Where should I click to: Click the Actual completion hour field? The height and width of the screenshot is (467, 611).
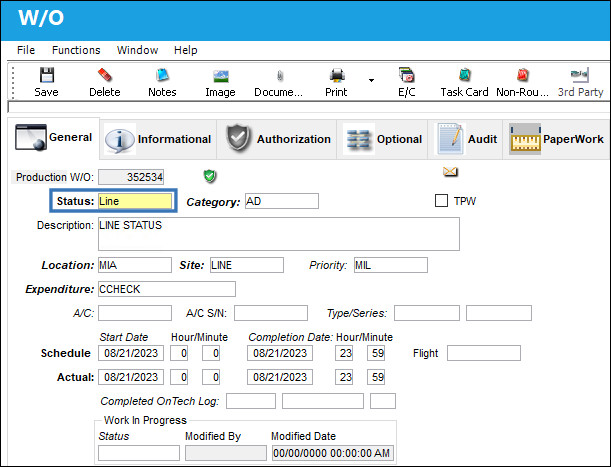[344, 377]
